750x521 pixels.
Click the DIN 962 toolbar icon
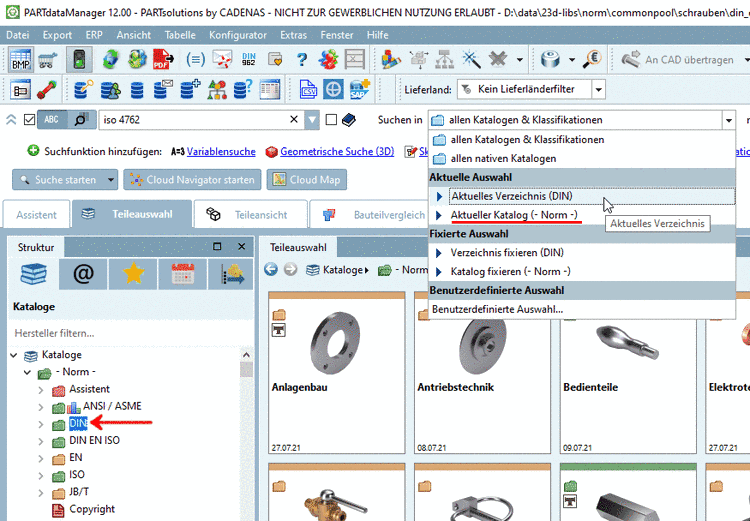point(249,60)
